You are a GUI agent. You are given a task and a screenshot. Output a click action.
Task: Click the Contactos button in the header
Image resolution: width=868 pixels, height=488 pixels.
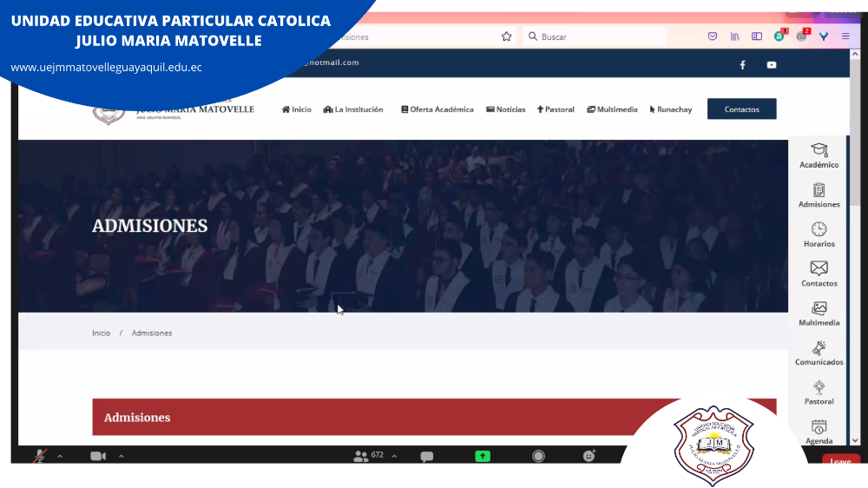[742, 109]
